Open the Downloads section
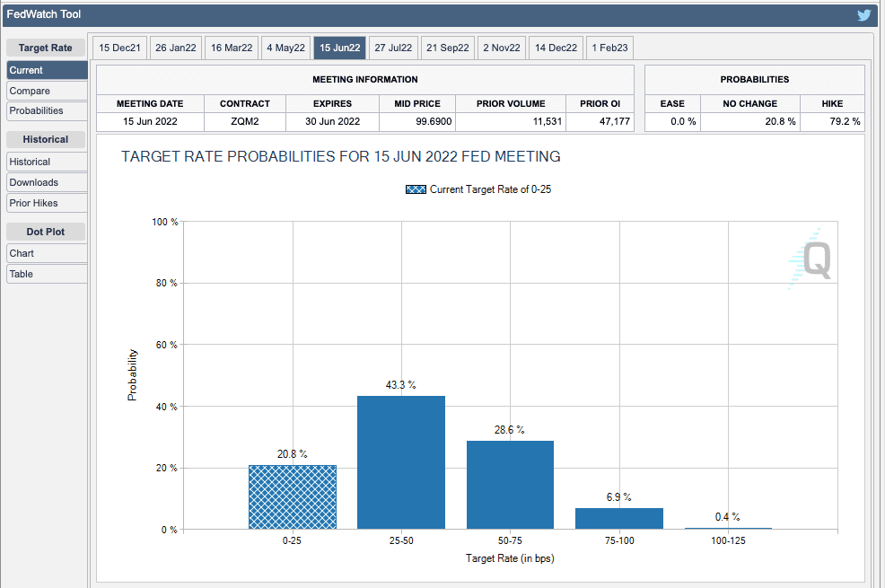Screen dimensions: 885x588 47,182
